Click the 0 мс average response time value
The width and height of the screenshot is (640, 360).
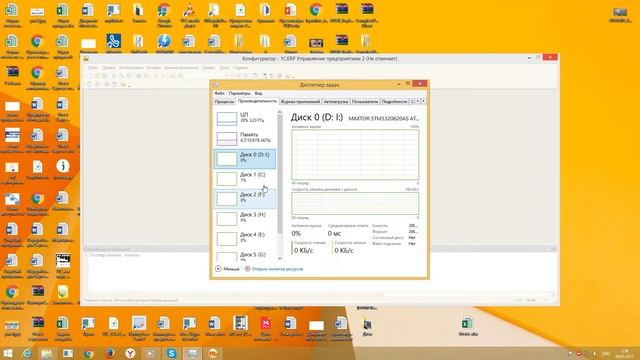[334, 233]
